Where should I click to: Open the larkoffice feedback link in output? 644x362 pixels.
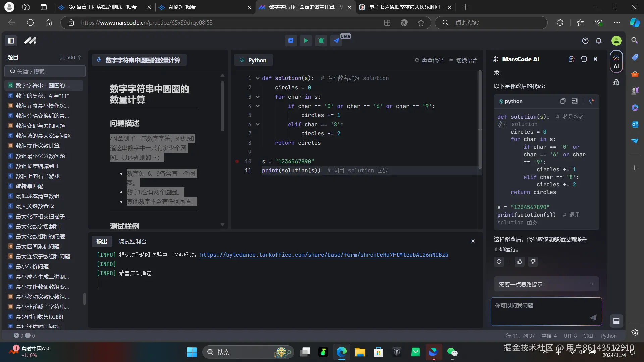coord(324,255)
